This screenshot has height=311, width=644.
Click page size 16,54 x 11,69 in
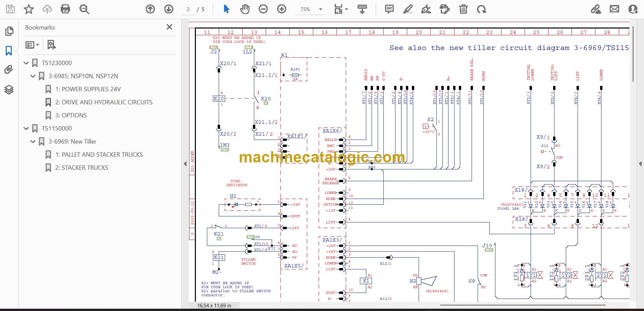click(214, 305)
